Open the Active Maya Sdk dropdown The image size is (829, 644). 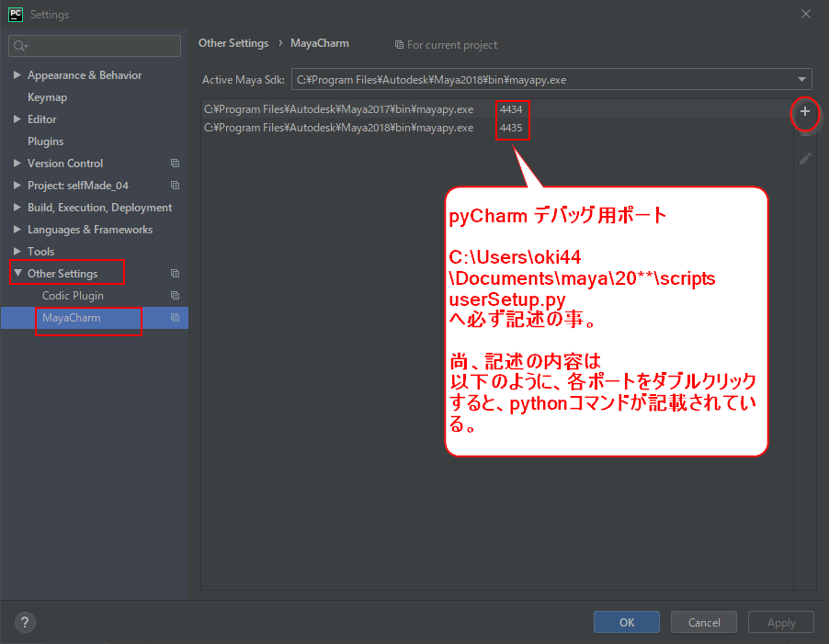[803, 79]
